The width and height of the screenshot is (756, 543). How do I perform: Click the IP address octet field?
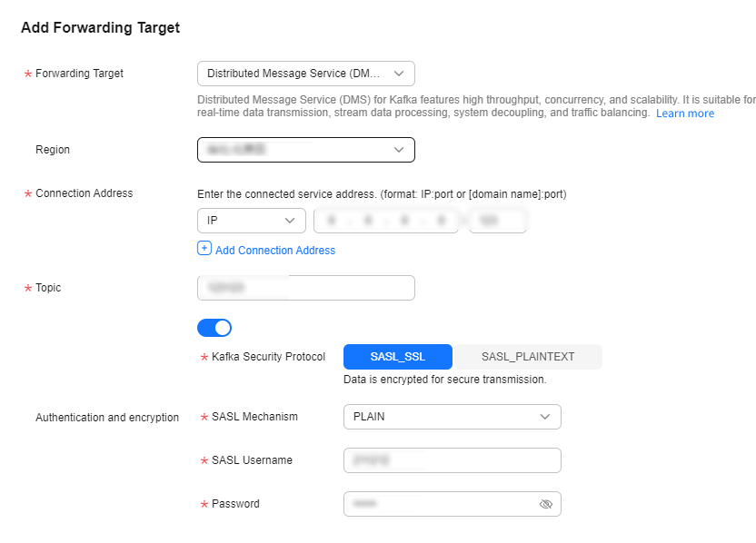(x=386, y=221)
